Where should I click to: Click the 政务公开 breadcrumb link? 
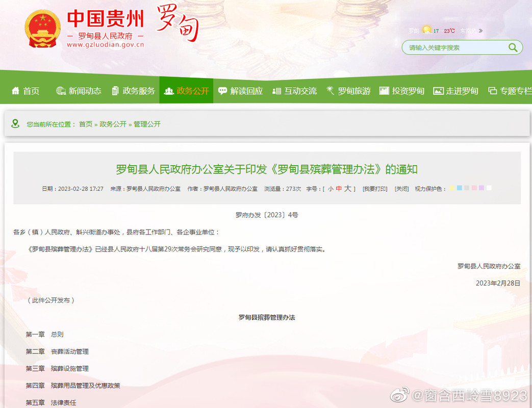(x=113, y=124)
